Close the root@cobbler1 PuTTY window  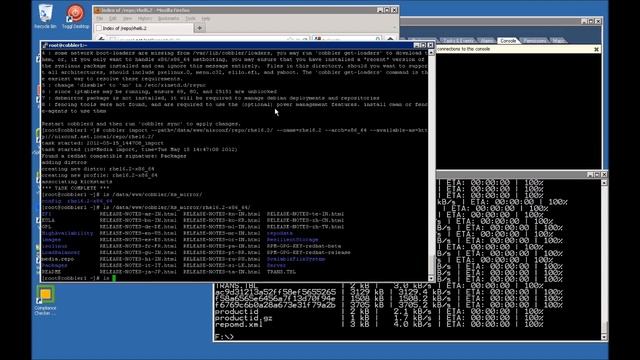pyautogui.click(x=430, y=45)
